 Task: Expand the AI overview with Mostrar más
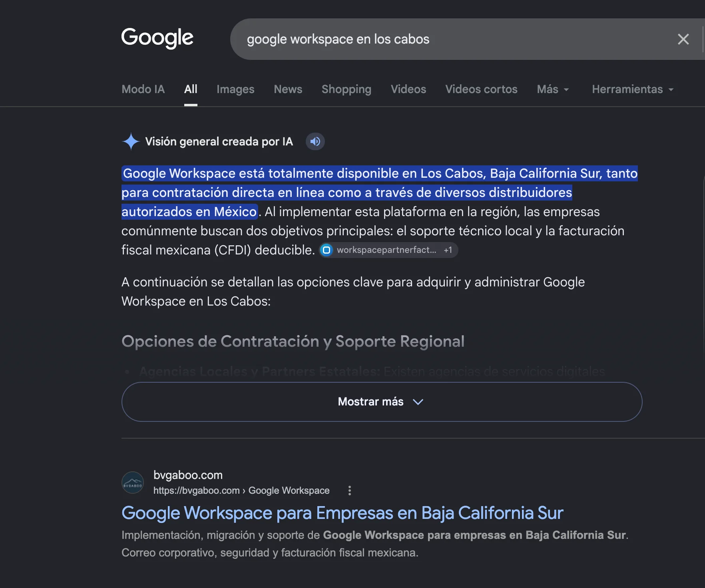pos(382,402)
